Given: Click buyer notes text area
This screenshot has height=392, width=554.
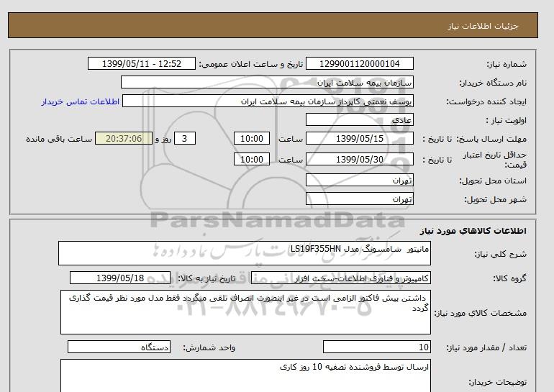Looking at the screenshot, I should click(245, 375).
